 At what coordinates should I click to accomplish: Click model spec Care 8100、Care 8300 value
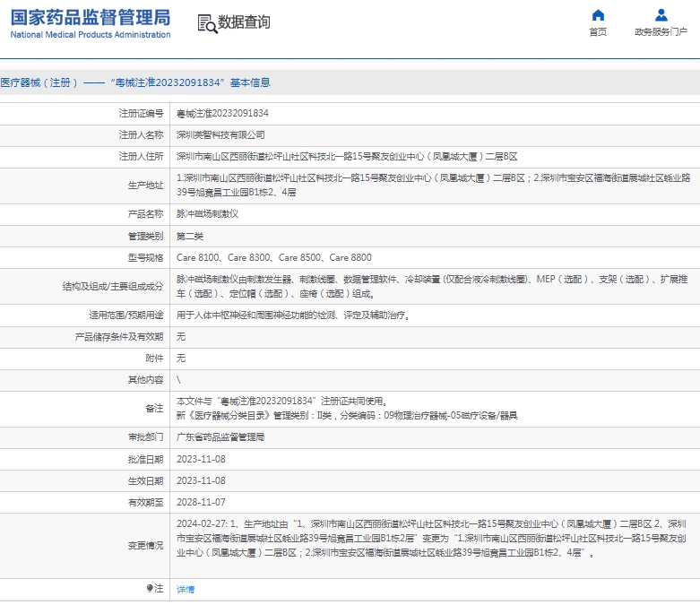pyautogui.click(x=273, y=257)
